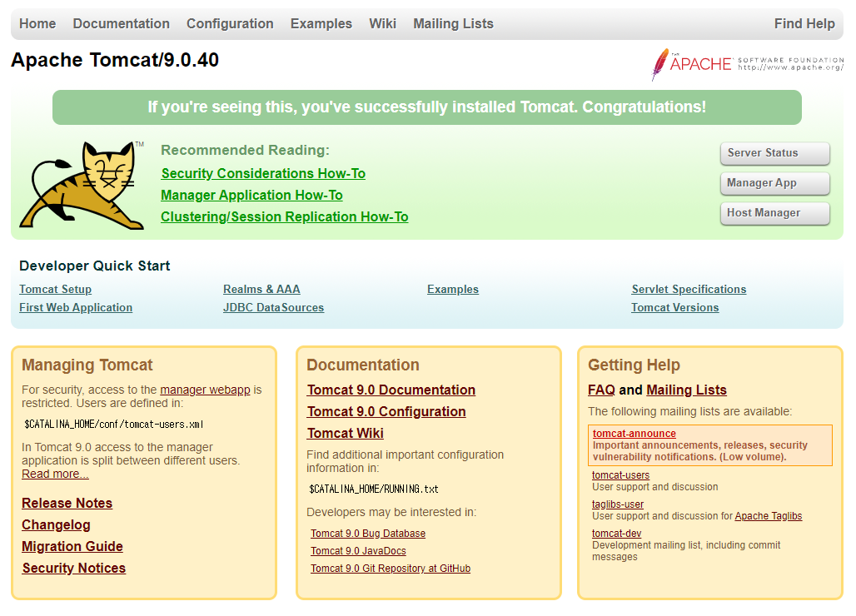The width and height of the screenshot is (856, 616).
Task: Open Tomcat 9.0 Git Repository at GitHub
Action: click(391, 569)
